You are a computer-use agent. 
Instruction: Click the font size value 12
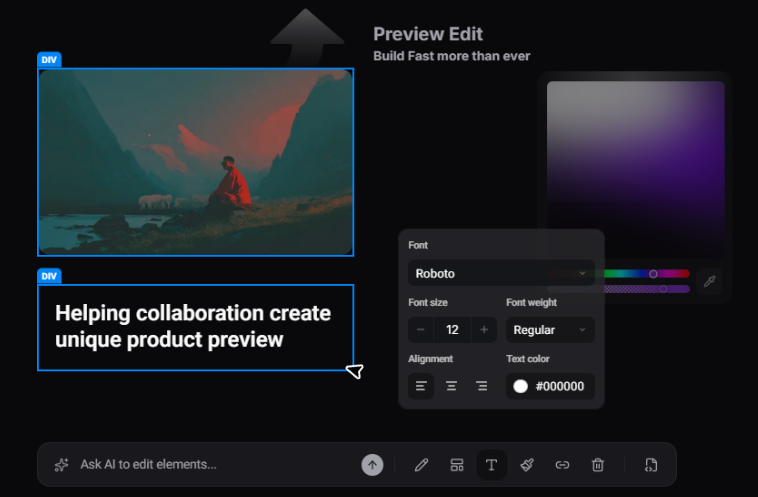tap(452, 330)
